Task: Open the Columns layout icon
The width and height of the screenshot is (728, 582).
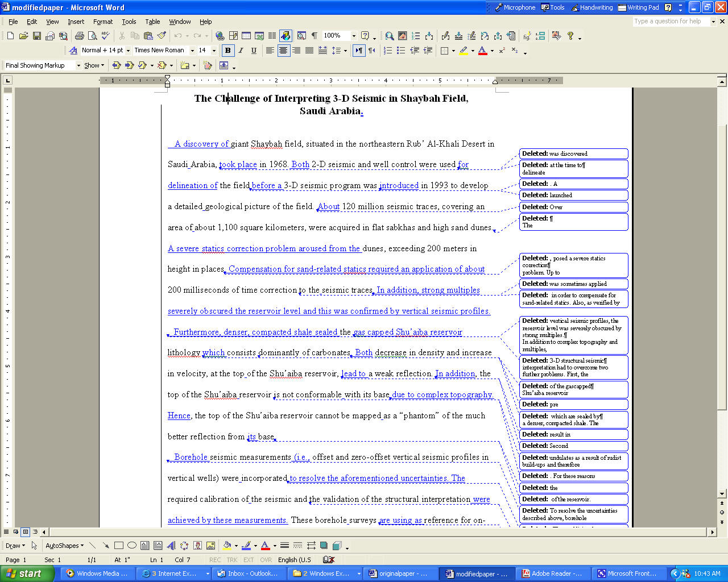Action: (272, 36)
